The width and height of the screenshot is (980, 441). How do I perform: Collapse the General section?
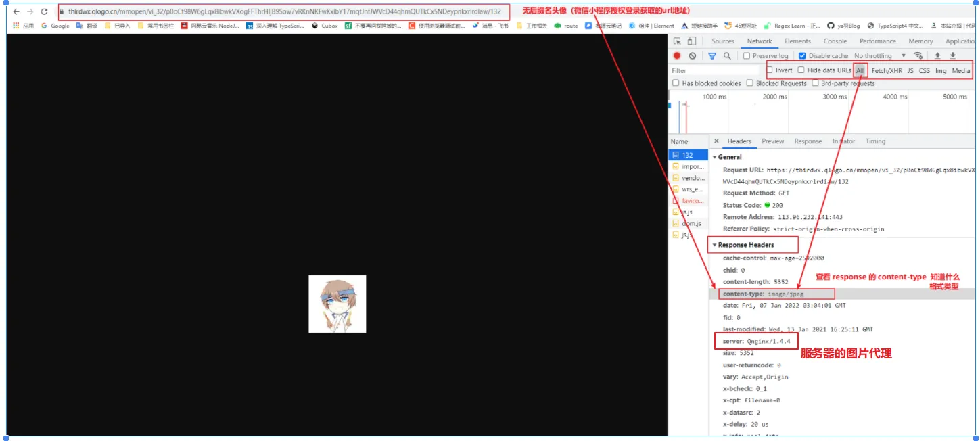coord(714,157)
